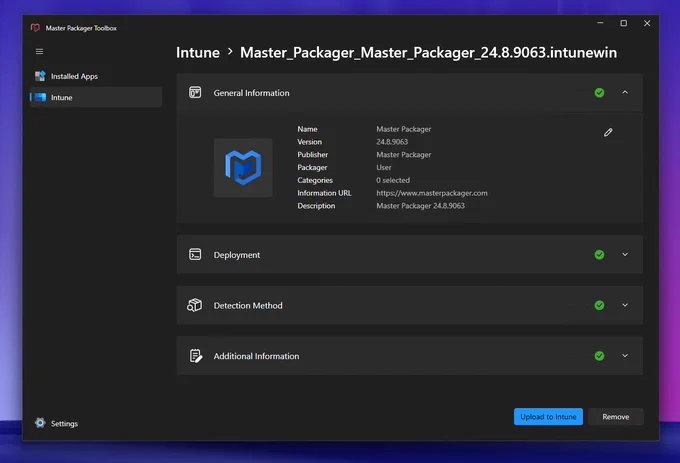Viewport: 680px width, 463px height.
Task: Click the General Information header label
Action: (251, 93)
